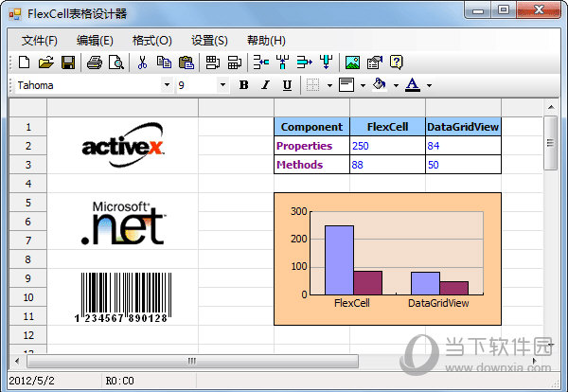Open the 帮助(H) menu
568x392 pixels.
pos(266,40)
